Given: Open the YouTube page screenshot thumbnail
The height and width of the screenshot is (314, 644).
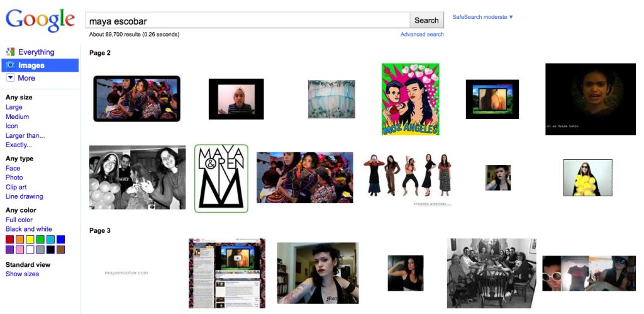Looking at the screenshot, I should pos(226,273).
